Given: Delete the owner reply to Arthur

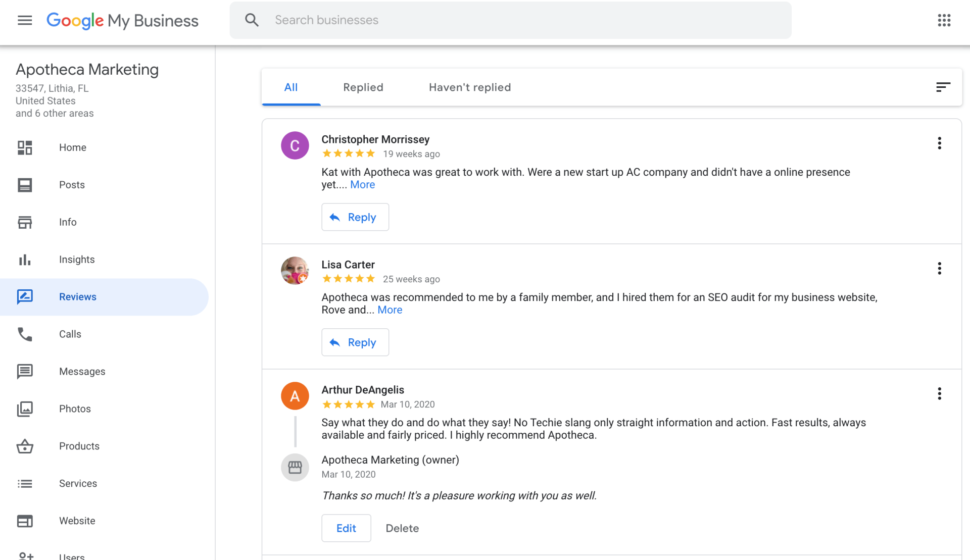Looking at the screenshot, I should point(402,528).
